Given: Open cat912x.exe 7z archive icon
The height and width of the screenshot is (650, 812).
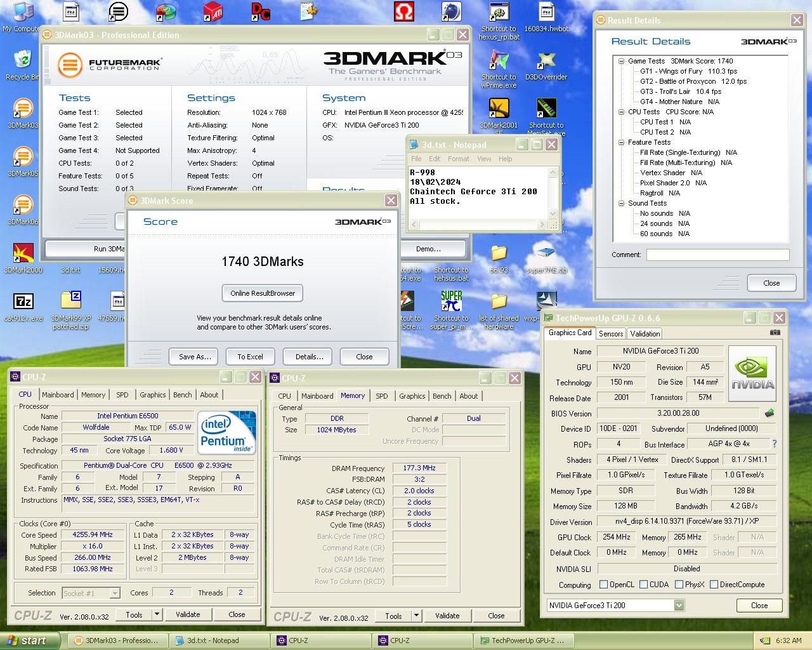Looking at the screenshot, I should pyautogui.click(x=23, y=301).
